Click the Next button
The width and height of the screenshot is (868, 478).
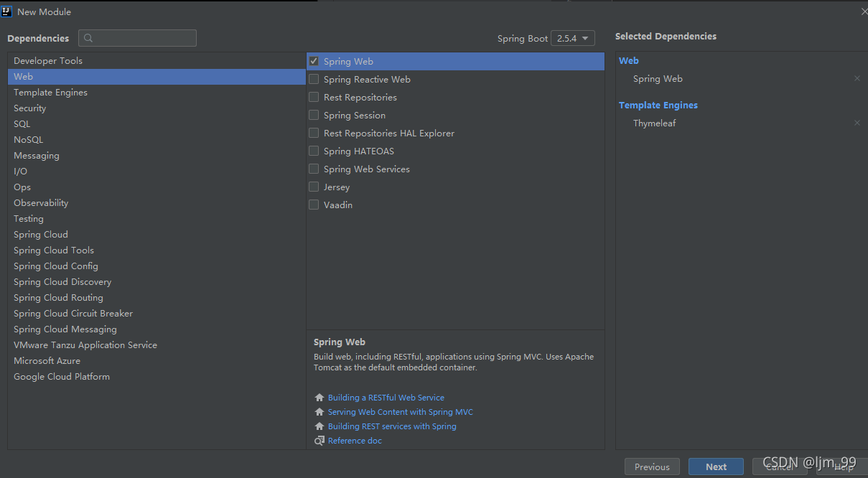(x=716, y=467)
